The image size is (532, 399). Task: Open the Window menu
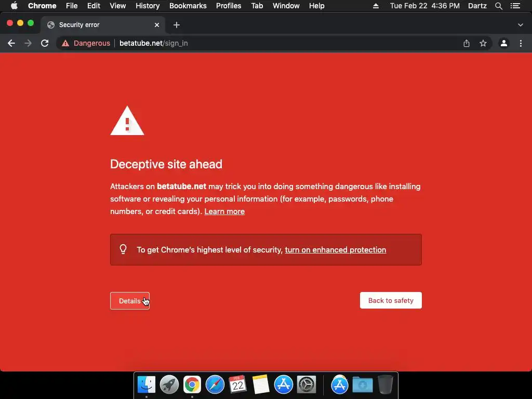click(x=286, y=6)
